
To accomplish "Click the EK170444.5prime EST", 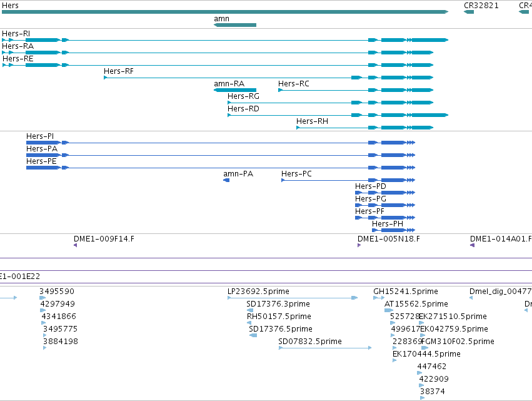I will click(x=394, y=360).
